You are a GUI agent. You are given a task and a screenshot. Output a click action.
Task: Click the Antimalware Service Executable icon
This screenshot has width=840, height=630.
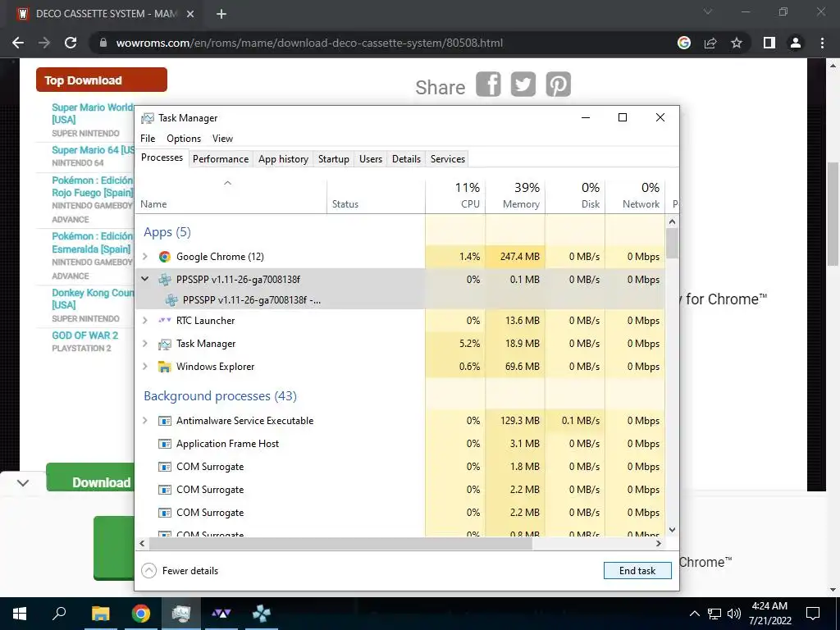tap(164, 421)
